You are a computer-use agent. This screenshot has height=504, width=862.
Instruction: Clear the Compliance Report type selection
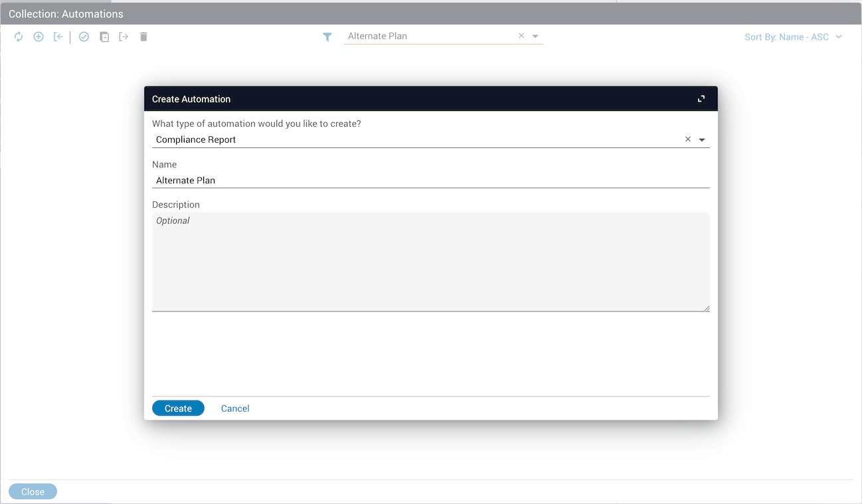coord(688,139)
